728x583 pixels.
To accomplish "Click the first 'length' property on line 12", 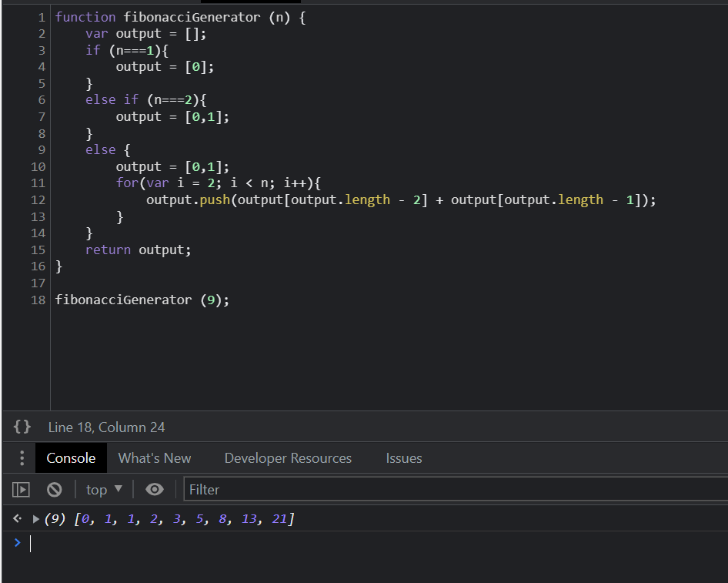I will [x=367, y=199].
